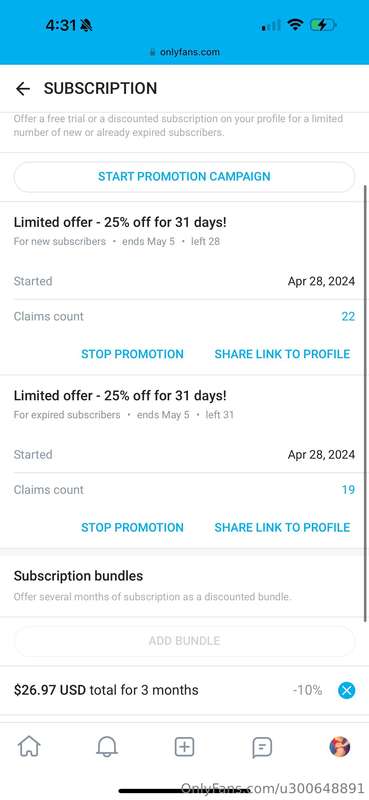Tap the battery charging indicator
Screen dimensions: 369x800
coord(323,25)
